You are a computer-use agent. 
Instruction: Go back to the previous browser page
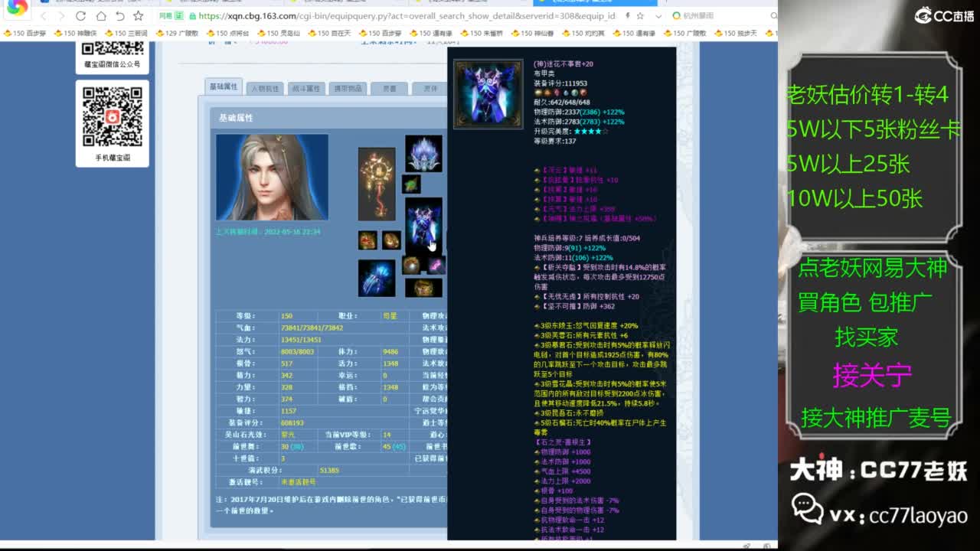pos(44,16)
